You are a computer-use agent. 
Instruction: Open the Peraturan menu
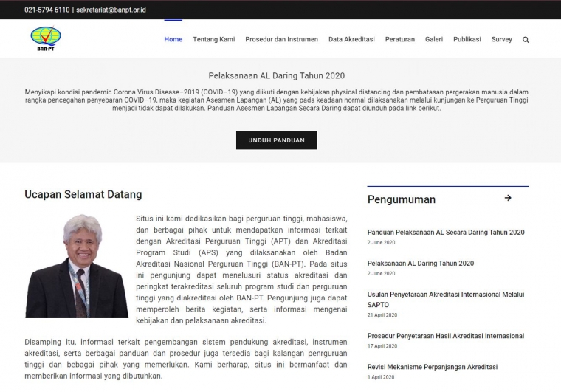(399, 39)
